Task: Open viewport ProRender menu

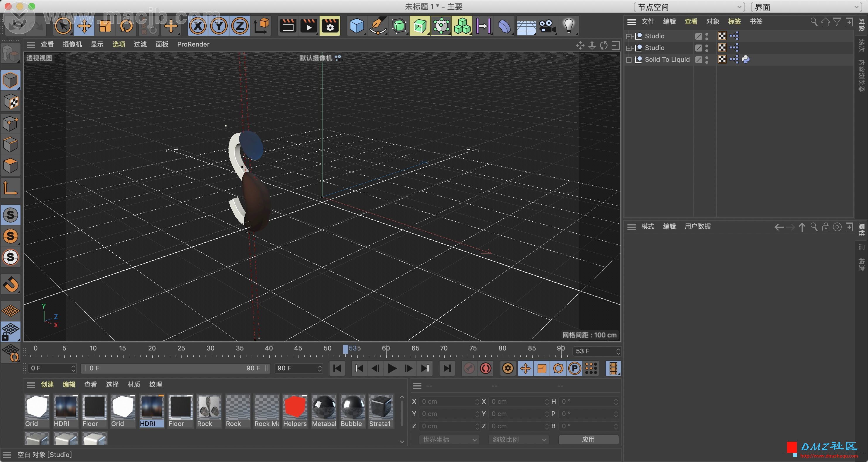Action: (193, 45)
